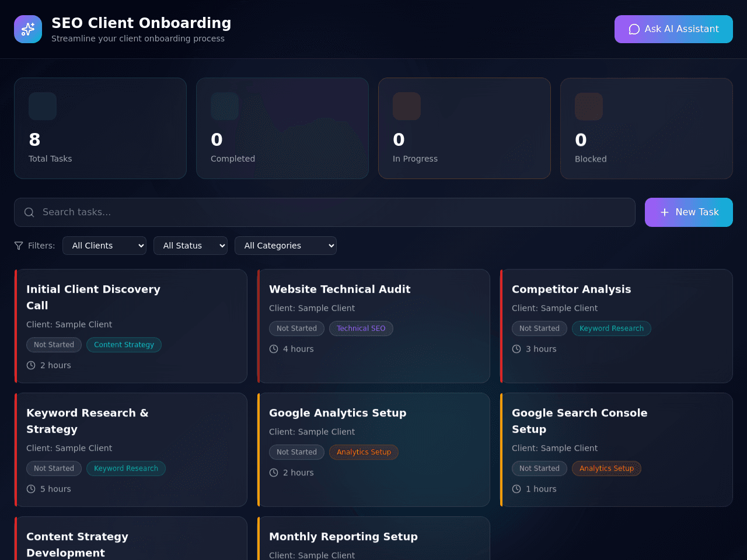Viewport: 747px width, 560px height.
Task: Click Analytics Setup tag on Search Console card
Action: point(606,468)
